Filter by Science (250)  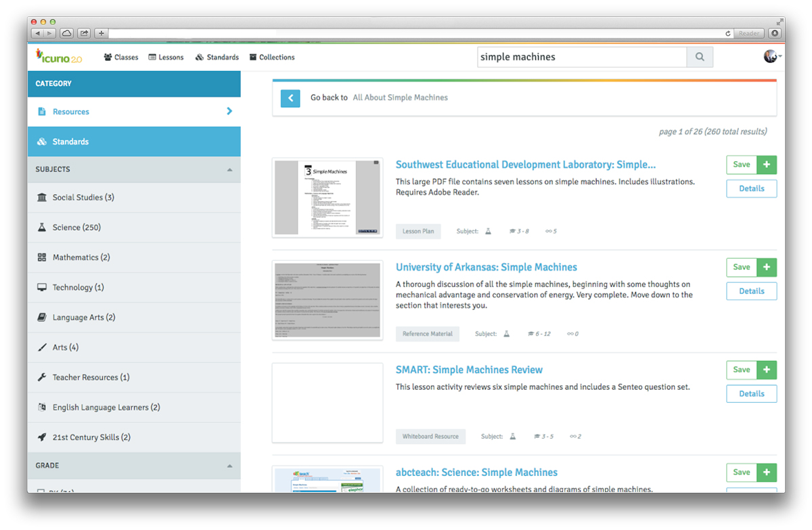point(134,227)
